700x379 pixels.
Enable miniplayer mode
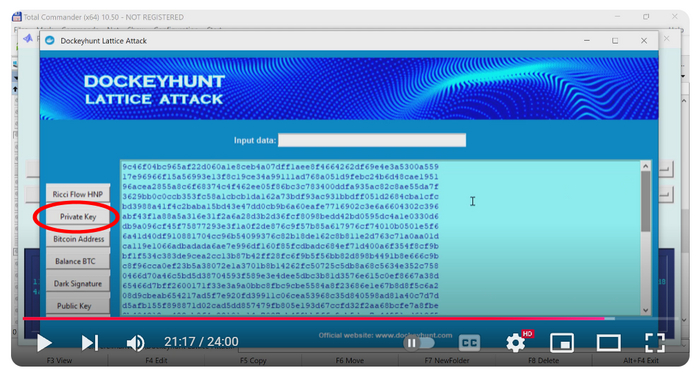pyautogui.click(x=562, y=343)
